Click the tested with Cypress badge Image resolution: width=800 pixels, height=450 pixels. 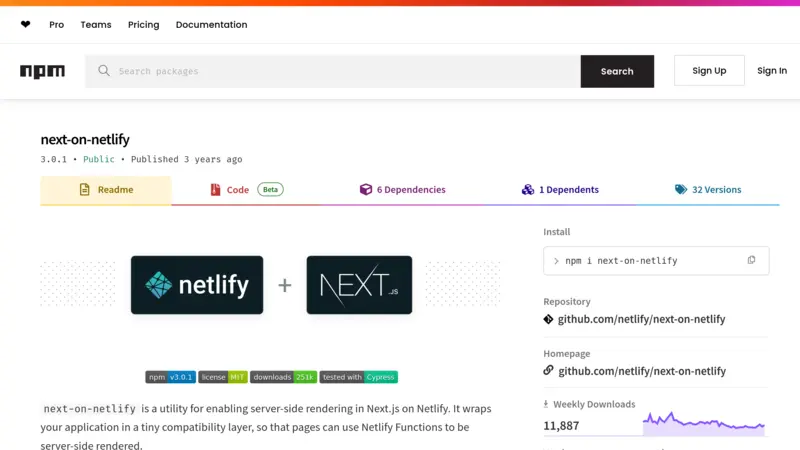[x=359, y=377]
